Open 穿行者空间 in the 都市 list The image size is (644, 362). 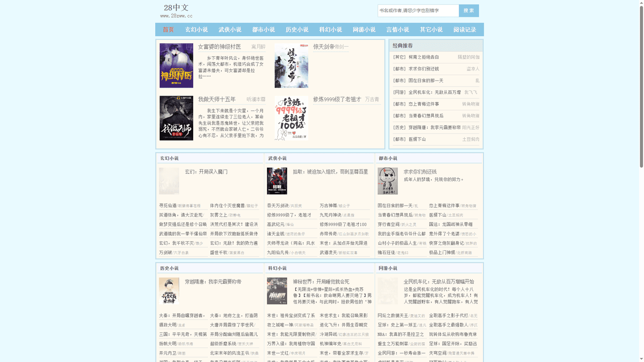point(388,224)
